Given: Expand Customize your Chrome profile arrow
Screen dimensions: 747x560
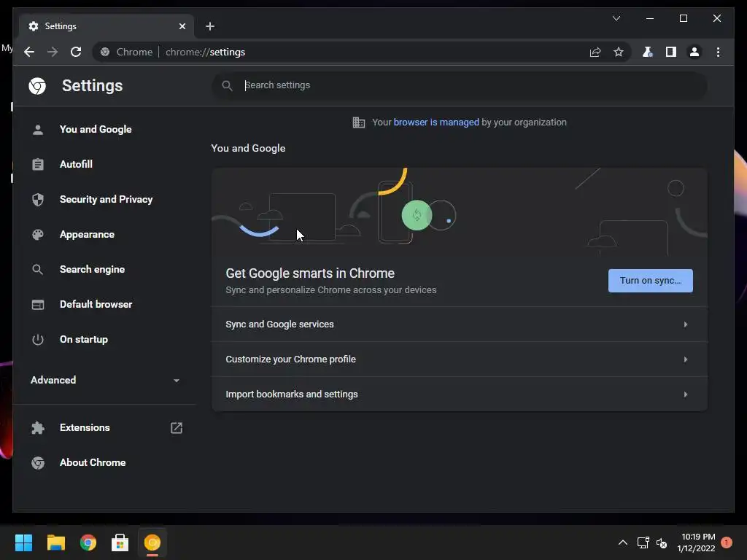Looking at the screenshot, I should click(x=685, y=359).
